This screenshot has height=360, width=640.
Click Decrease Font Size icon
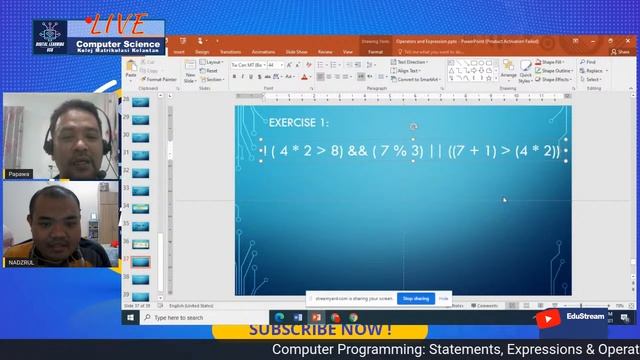298,65
